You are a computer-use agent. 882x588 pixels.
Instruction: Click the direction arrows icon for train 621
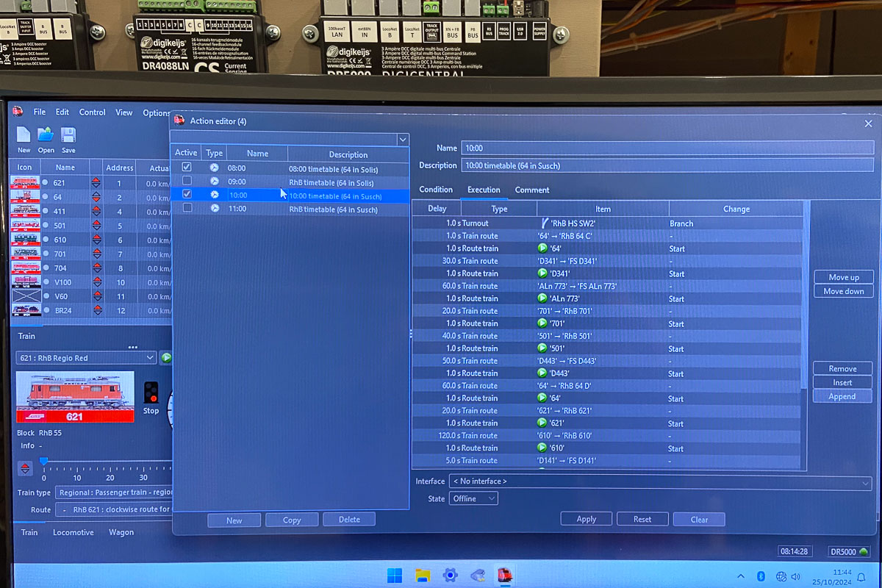pyautogui.click(x=96, y=183)
